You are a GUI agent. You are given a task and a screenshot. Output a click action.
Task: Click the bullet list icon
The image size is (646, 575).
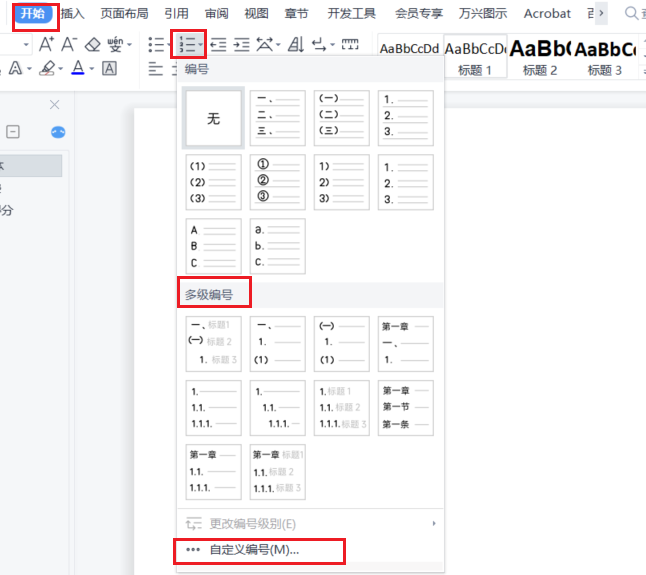tap(155, 44)
